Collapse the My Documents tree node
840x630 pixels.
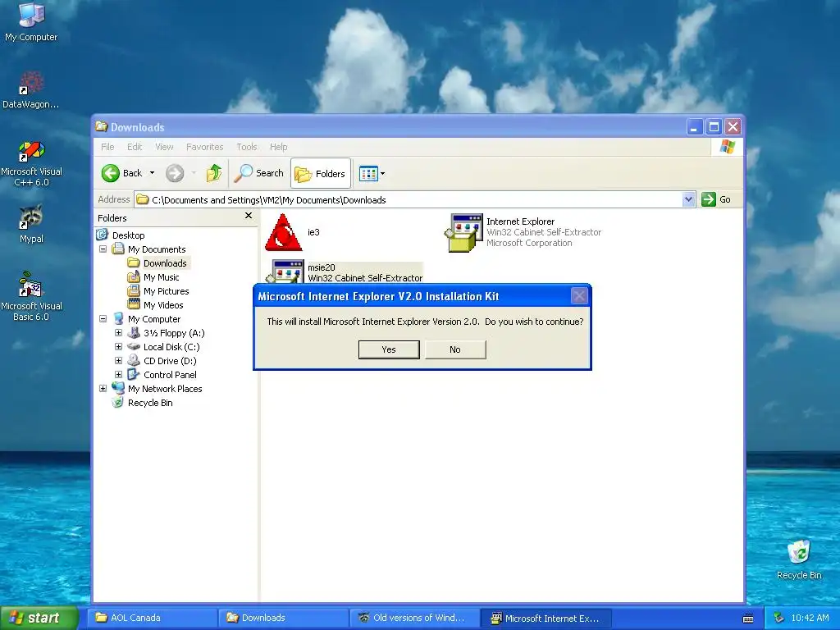coord(103,249)
